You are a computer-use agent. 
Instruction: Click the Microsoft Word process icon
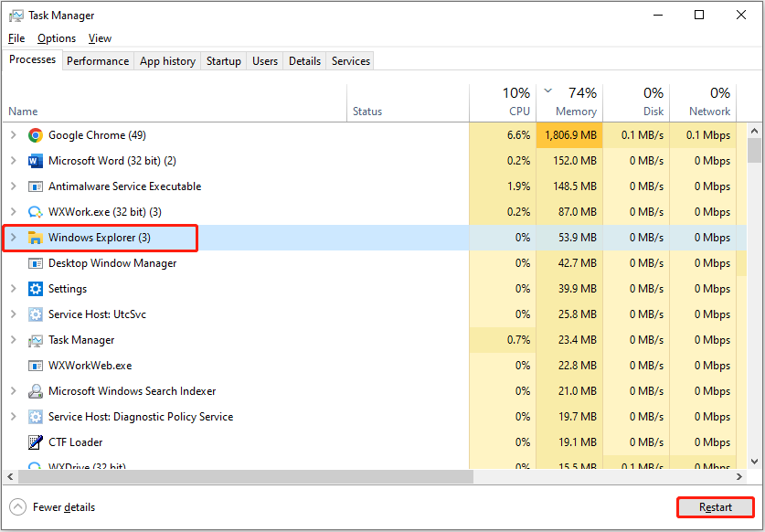[36, 161]
